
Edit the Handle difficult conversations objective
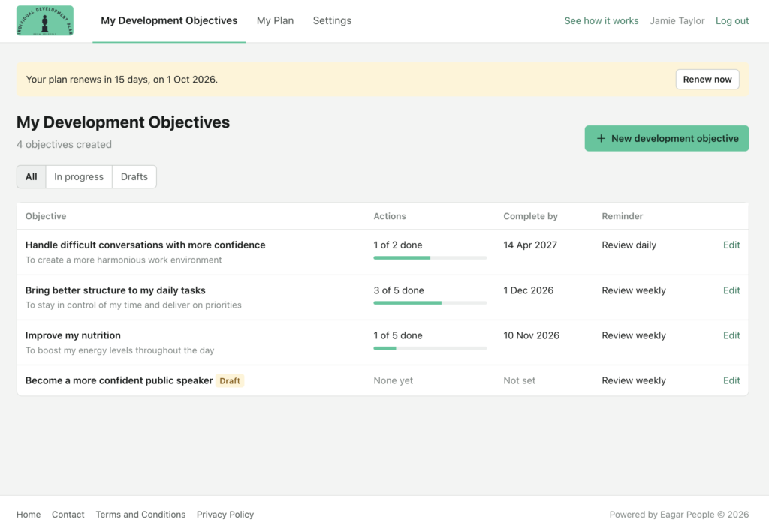(731, 245)
